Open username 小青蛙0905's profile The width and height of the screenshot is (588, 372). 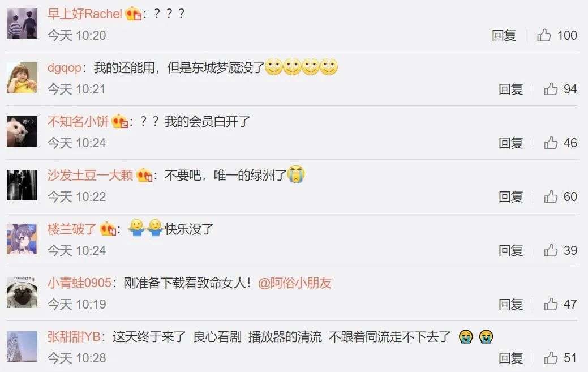(x=79, y=283)
